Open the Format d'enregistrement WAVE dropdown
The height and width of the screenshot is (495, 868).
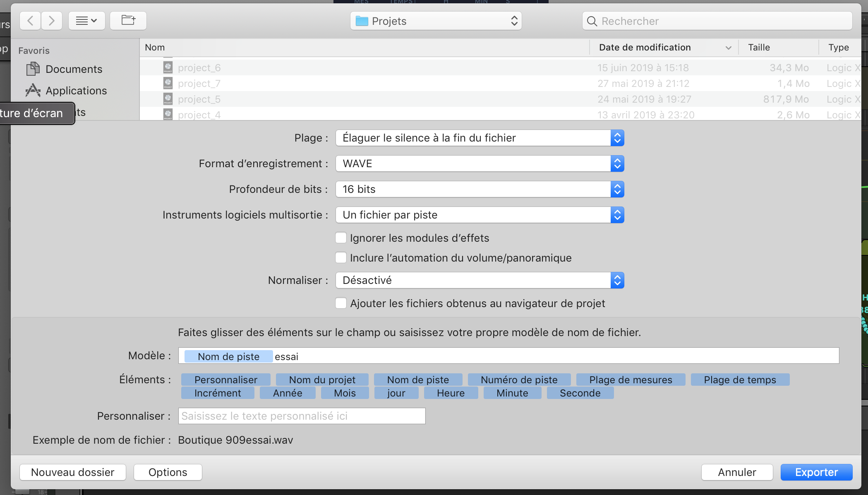[x=480, y=163]
